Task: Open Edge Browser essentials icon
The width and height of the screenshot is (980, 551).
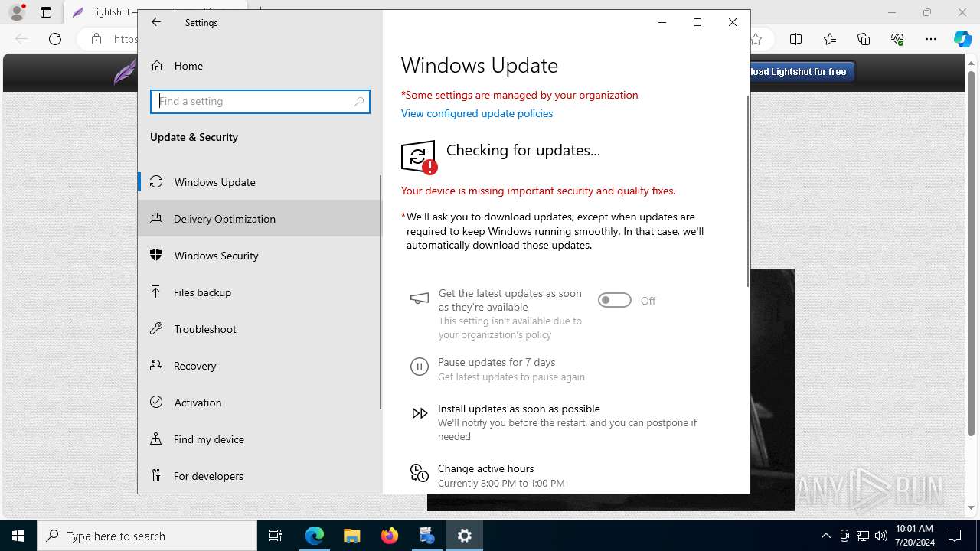Action: (x=897, y=39)
